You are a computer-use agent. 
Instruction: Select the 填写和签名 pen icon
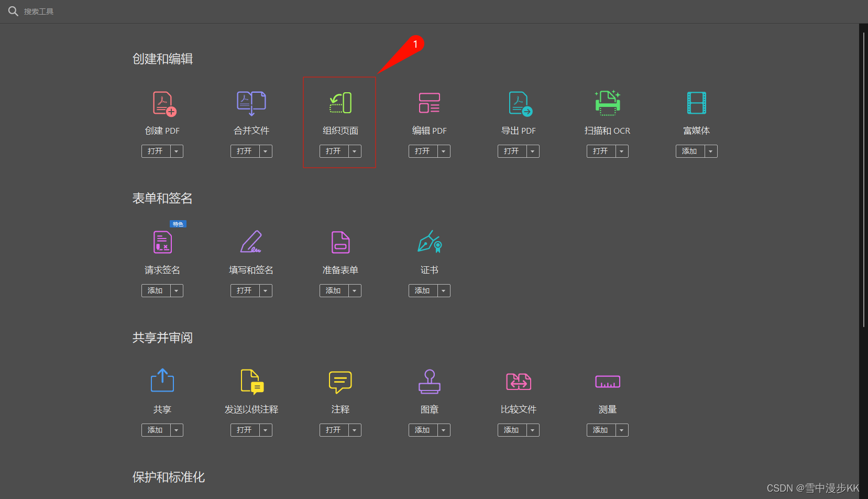click(x=251, y=242)
